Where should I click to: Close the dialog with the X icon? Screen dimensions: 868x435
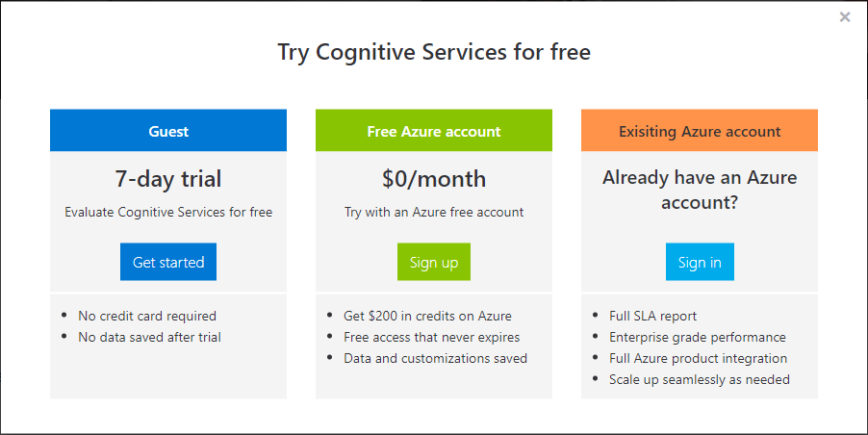844,17
